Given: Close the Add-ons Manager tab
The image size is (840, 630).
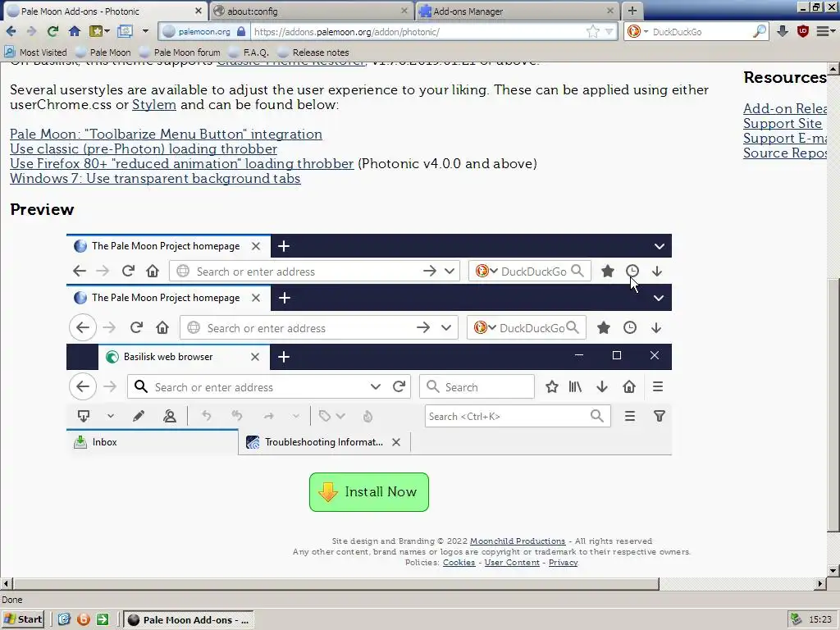Looking at the screenshot, I should coord(610,11).
